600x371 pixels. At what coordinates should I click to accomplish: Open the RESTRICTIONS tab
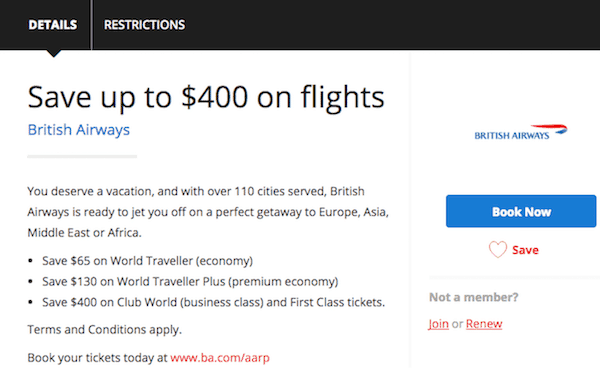tap(144, 25)
